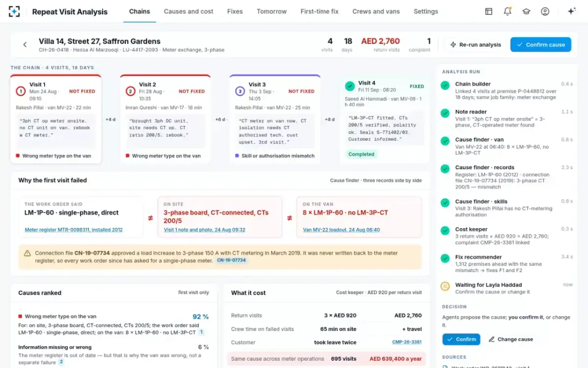Click NOT FIXED label on Visit 3
Screen dimensions: 588x368
click(301, 91)
